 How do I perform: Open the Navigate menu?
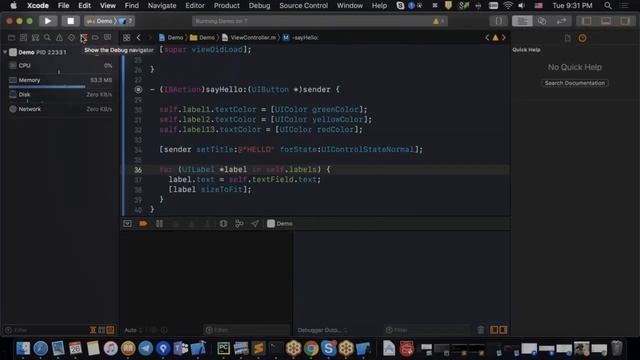coord(162,5)
